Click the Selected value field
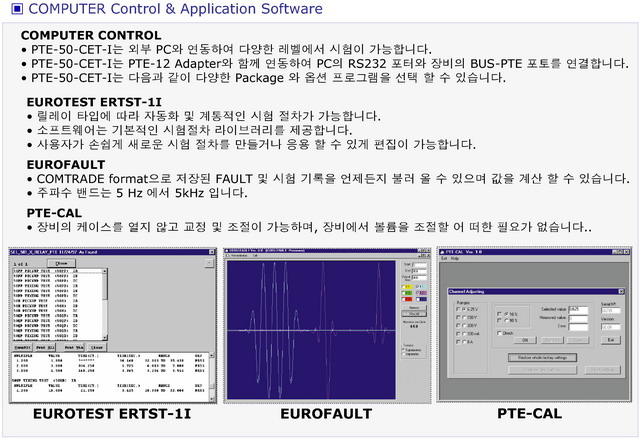The height and width of the screenshot is (439, 640). coord(578,310)
